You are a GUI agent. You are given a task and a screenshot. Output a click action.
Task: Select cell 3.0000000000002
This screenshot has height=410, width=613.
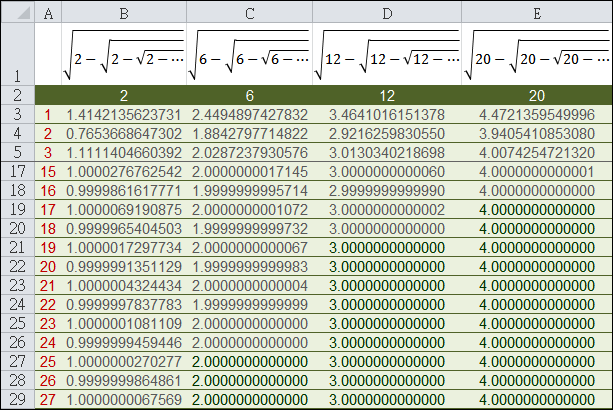coord(387,209)
